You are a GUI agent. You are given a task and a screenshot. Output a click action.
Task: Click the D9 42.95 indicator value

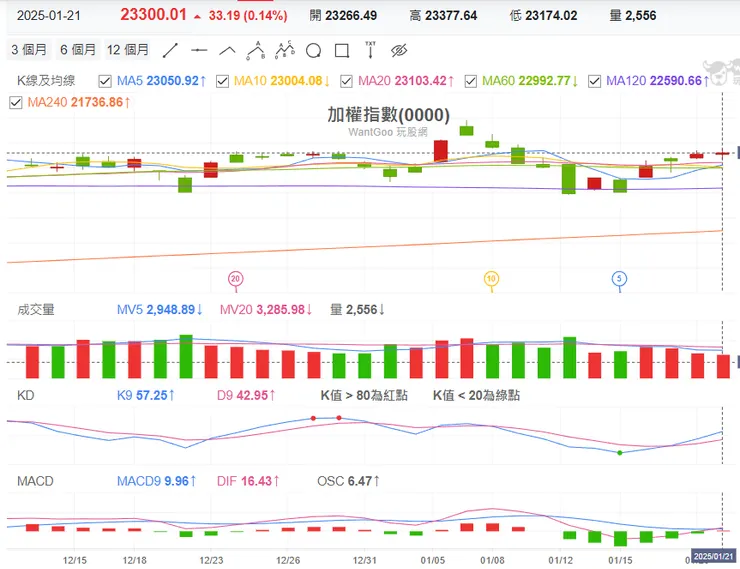pyautogui.click(x=246, y=395)
